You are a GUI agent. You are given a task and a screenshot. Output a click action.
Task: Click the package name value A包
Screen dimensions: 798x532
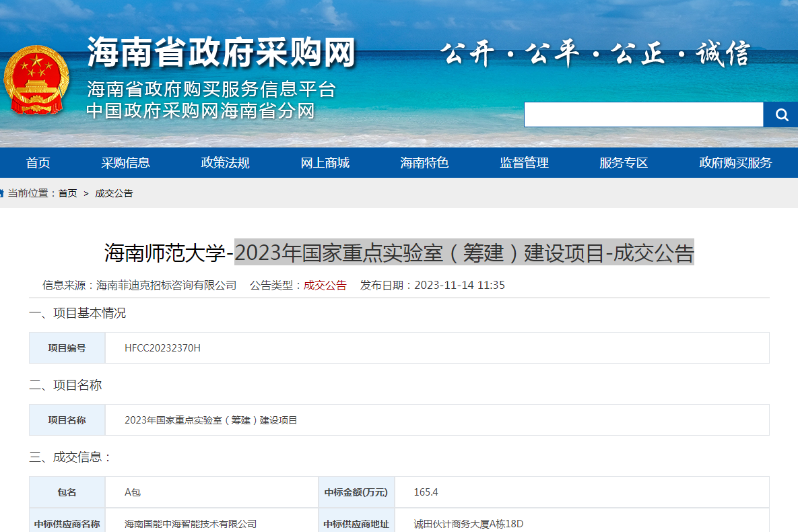[132, 492]
